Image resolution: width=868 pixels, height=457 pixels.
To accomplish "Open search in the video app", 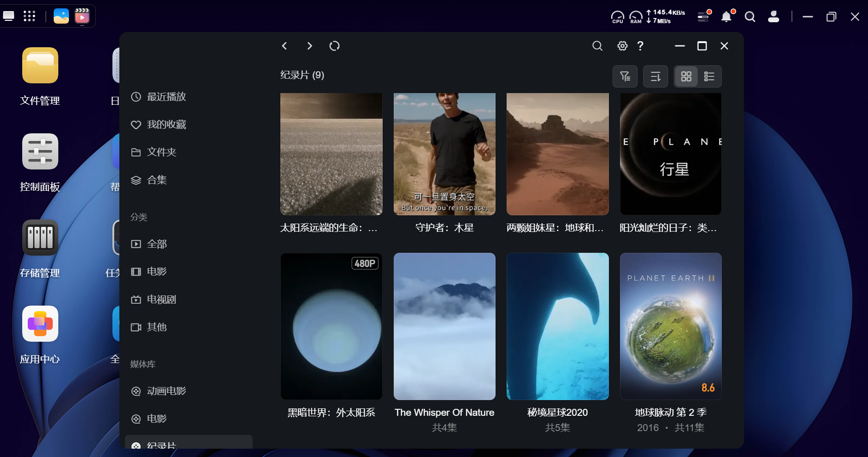I will [x=597, y=46].
